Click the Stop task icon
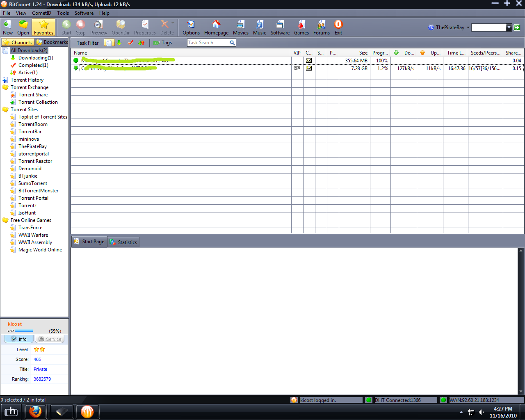This screenshot has height=420, width=525. 81,27
